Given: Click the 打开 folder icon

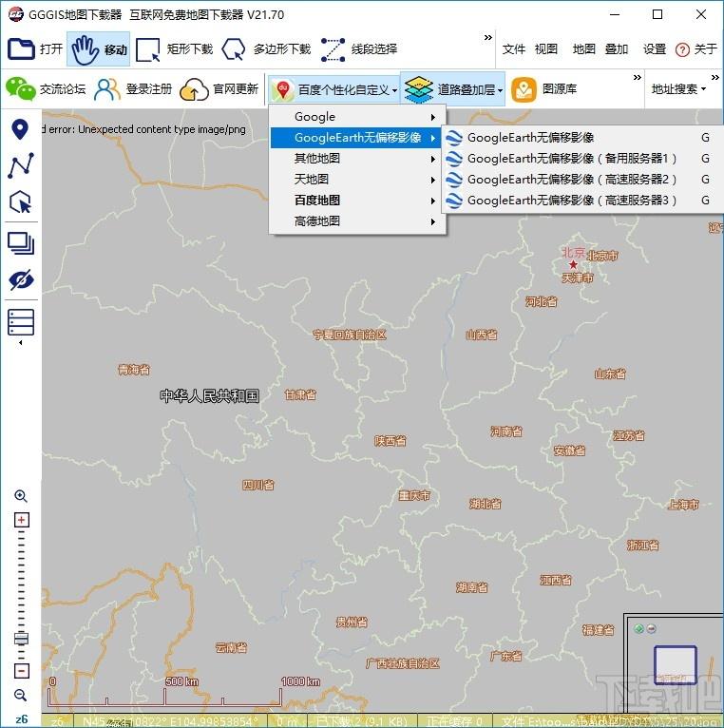Looking at the screenshot, I should pyautogui.click(x=21, y=48).
